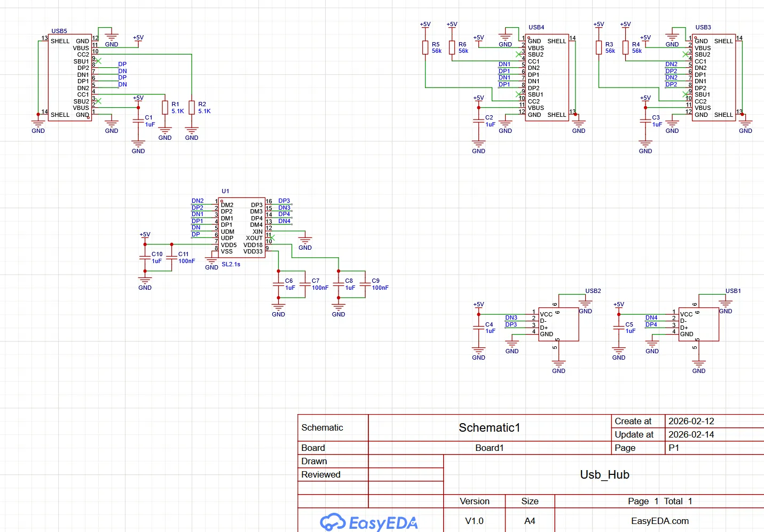Viewport: 764px width, 532px height.
Task: Select the R2 5.1K resistor symbol
Action: pyautogui.click(x=192, y=107)
